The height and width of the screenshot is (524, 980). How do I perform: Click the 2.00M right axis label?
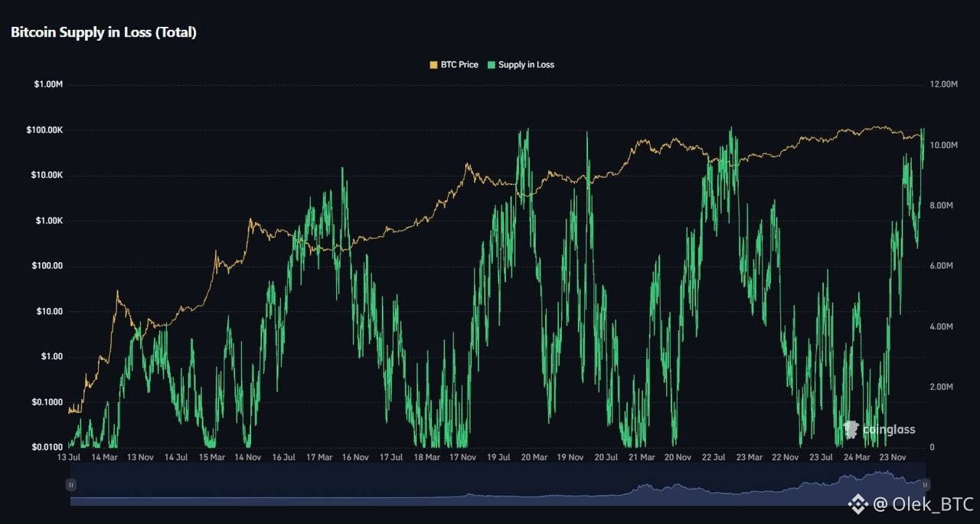(942, 387)
